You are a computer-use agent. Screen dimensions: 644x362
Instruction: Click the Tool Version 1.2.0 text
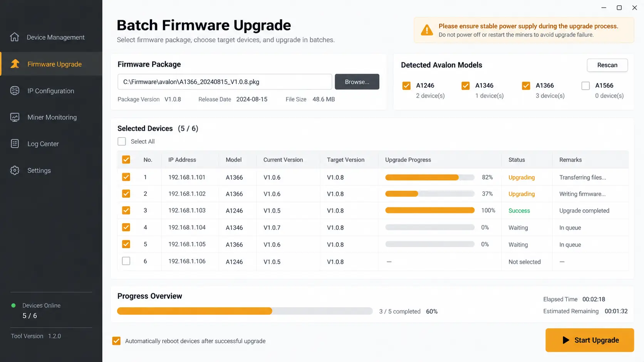coord(36,336)
